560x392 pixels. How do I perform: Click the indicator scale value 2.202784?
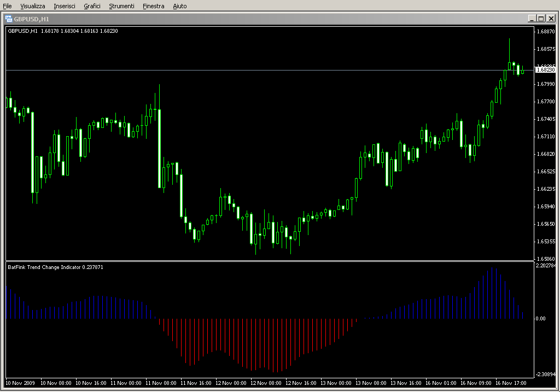(545, 265)
